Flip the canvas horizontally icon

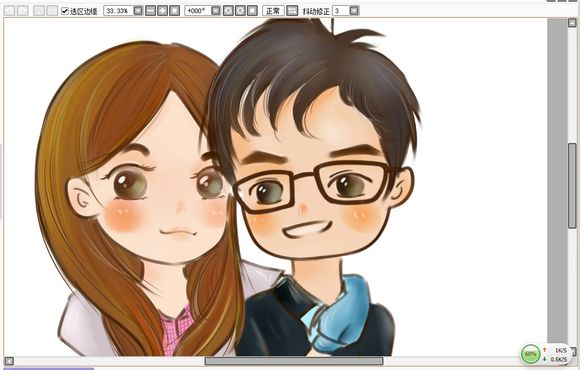pos(292,11)
